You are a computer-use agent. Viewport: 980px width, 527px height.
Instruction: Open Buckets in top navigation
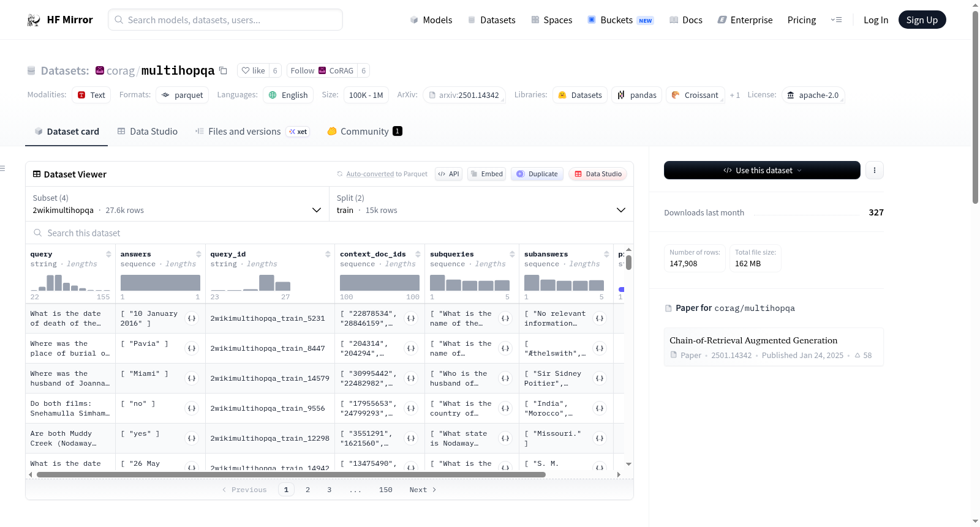[x=620, y=20]
